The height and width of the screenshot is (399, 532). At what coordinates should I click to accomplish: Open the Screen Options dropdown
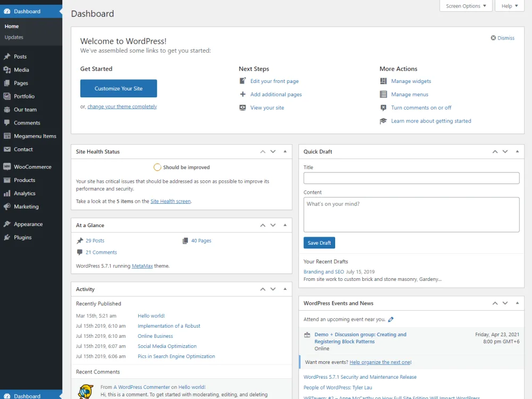[465, 6]
